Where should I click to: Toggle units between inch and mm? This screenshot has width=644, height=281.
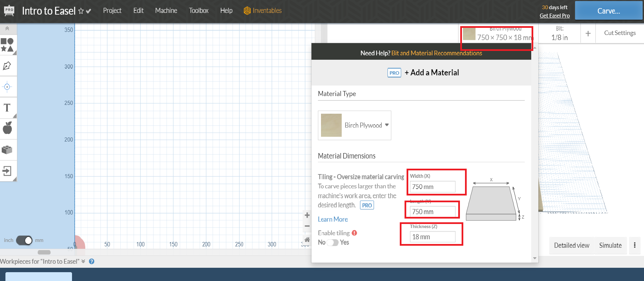(x=24, y=240)
